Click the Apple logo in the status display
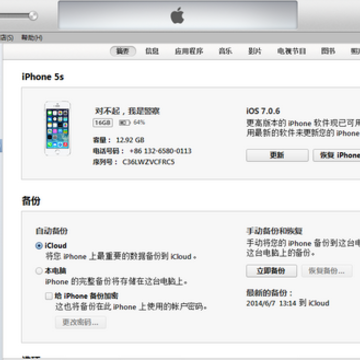 177,16
